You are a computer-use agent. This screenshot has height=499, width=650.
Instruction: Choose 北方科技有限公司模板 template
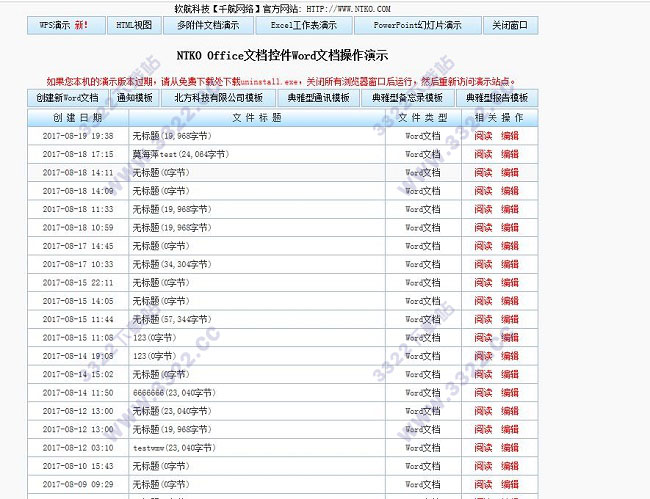218,98
